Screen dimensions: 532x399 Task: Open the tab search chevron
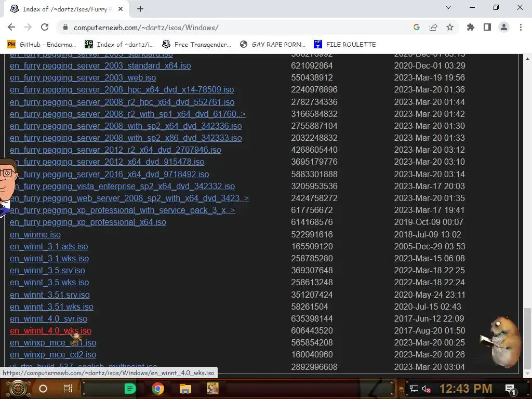(x=448, y=7)
